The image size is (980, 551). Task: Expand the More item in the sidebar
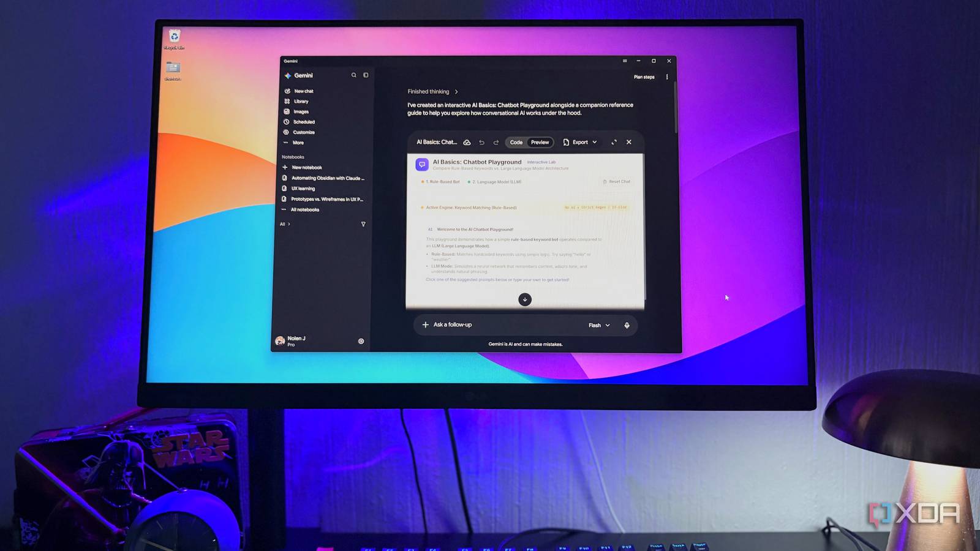tap(293, 143)
